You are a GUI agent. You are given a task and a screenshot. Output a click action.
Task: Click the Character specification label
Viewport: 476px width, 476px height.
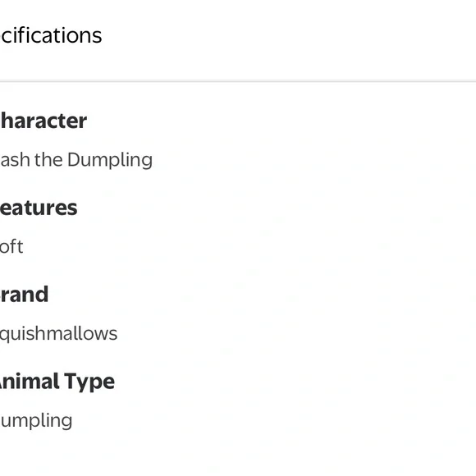point(43,121)
